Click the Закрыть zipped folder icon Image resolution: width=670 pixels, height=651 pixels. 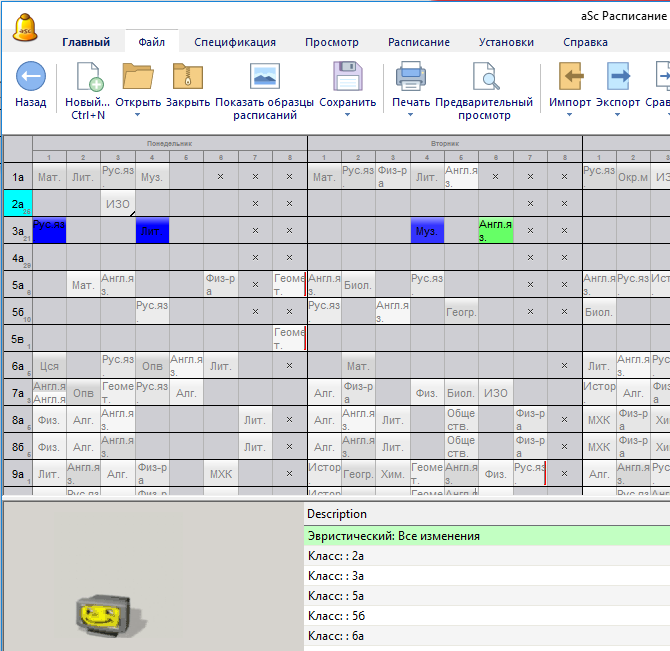(x=187, y=77)
